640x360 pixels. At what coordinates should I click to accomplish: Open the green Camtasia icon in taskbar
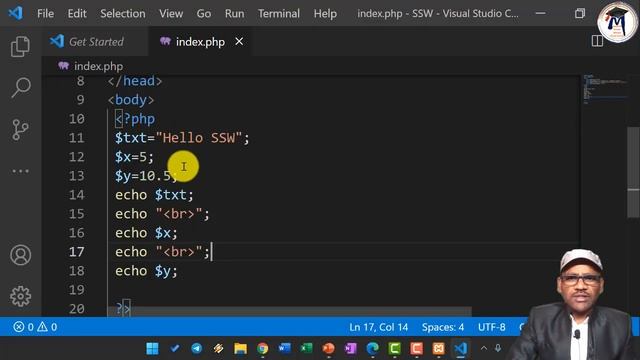coord(394,349)
